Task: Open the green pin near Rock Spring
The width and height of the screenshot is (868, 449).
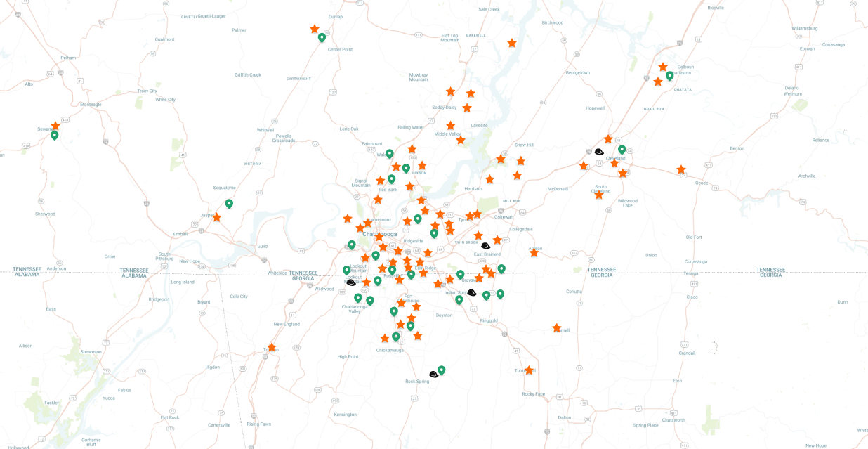Action: pos(442,370)
